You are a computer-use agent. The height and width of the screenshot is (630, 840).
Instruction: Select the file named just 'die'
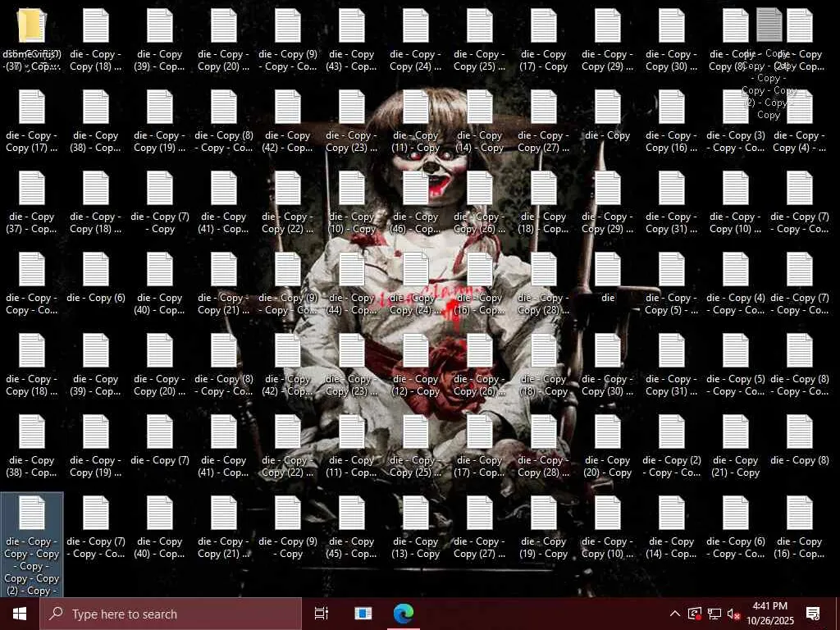pyautogui.click(x=608, y=278)
